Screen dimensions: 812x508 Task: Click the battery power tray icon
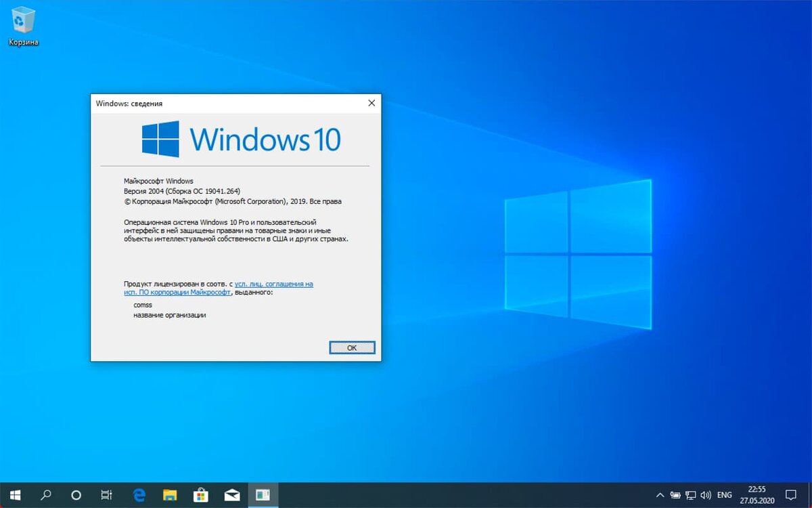(x=675, y=495)
